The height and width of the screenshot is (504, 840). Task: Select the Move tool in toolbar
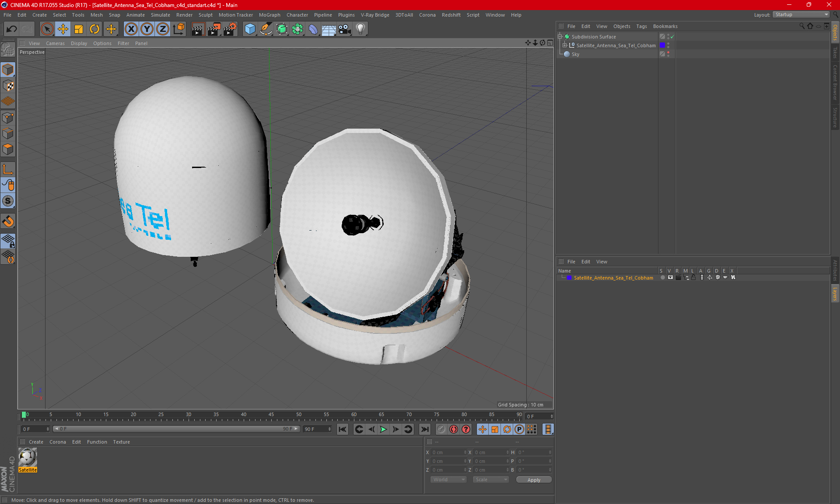63,29
